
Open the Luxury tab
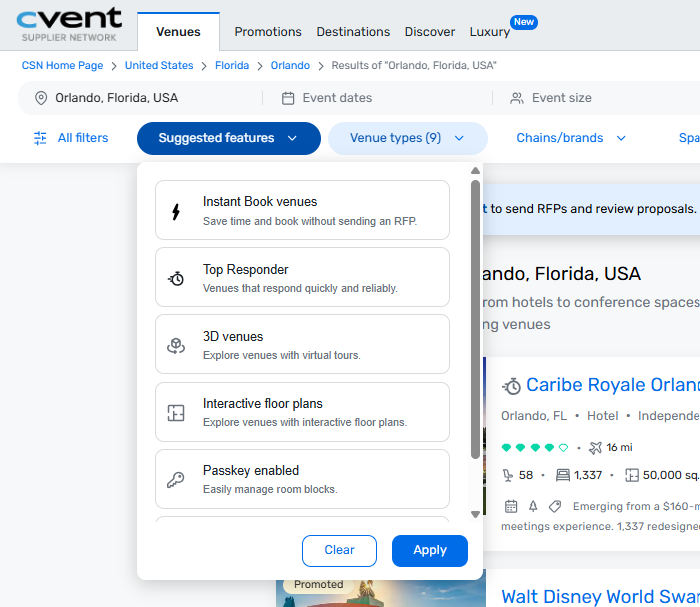(x=489, y=32)
